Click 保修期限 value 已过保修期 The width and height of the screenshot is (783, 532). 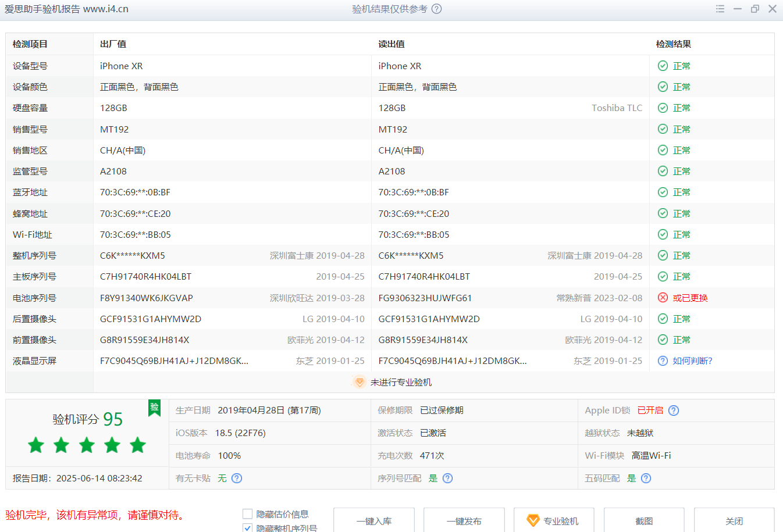tap(442, 410)
